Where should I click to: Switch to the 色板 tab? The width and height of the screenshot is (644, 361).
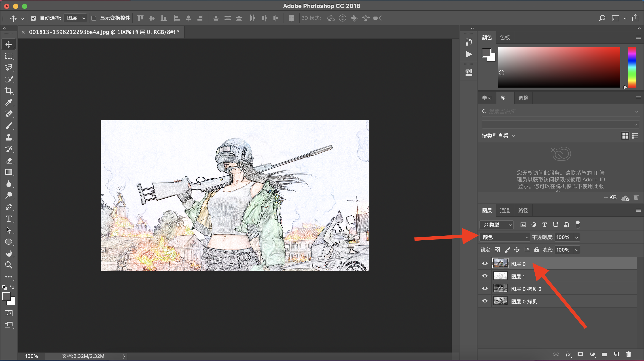pyautogui.click(x=505, y=38)
